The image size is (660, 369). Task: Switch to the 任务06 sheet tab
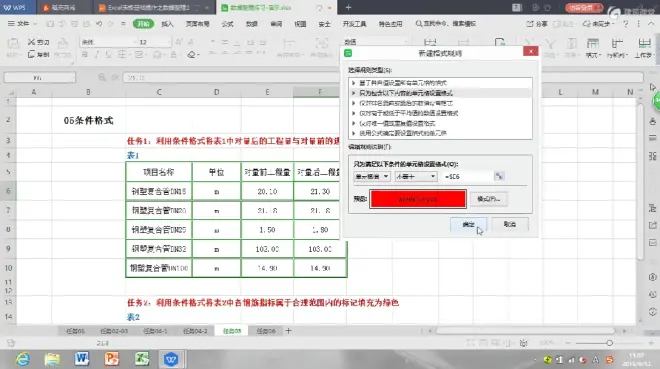tap(266, 331)
